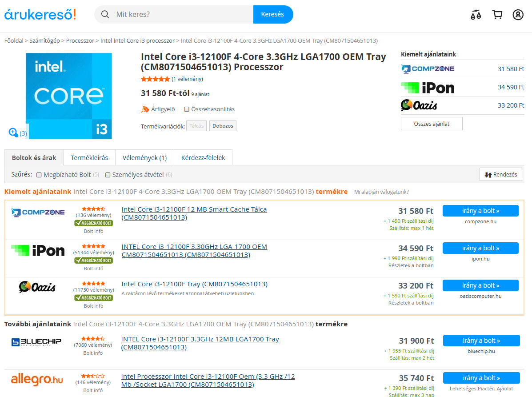Tick the Összehasonlítás checkbox
The width and height of the screenshot is (532, 397).
[187, 109]
